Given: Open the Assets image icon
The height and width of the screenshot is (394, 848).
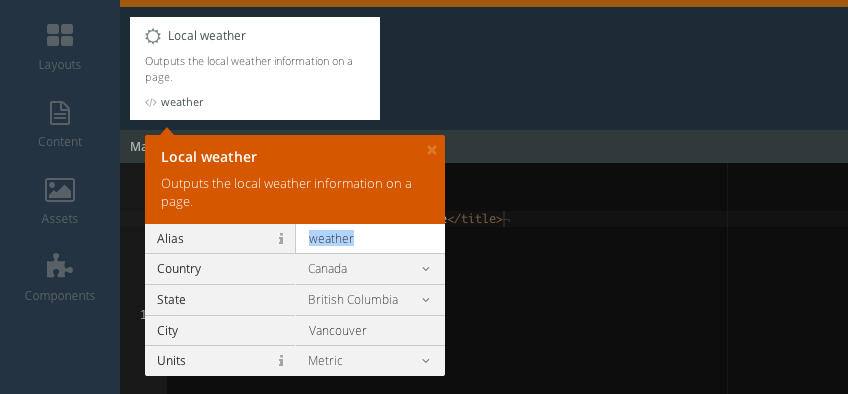Looking at the screenshot, I should [x=59, y=190].
